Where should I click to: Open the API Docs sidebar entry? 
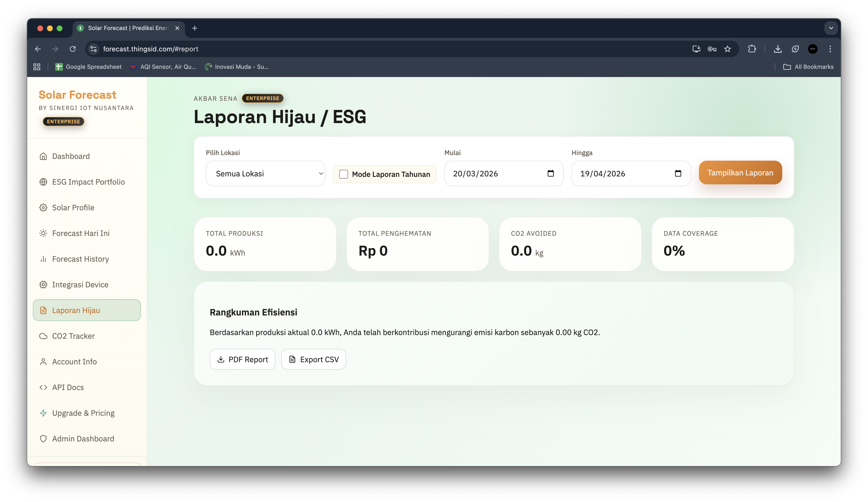(x=68, y=387)
